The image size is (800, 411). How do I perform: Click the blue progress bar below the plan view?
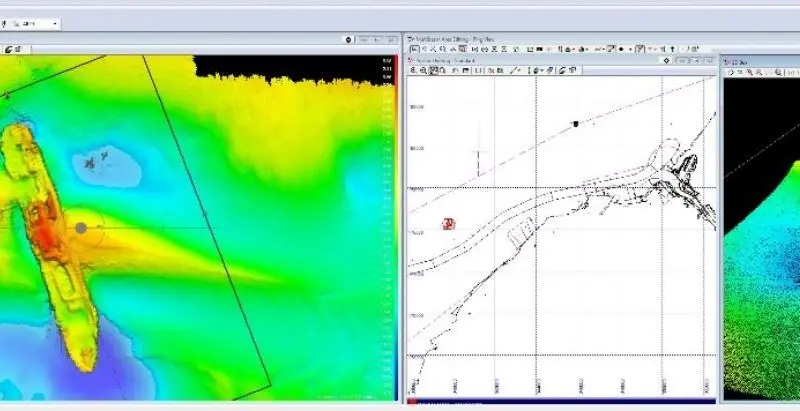[561, 402]
